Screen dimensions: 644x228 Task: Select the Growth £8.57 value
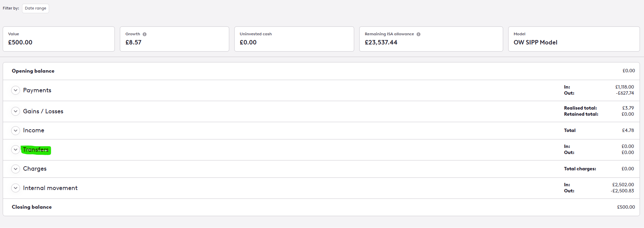133,42
